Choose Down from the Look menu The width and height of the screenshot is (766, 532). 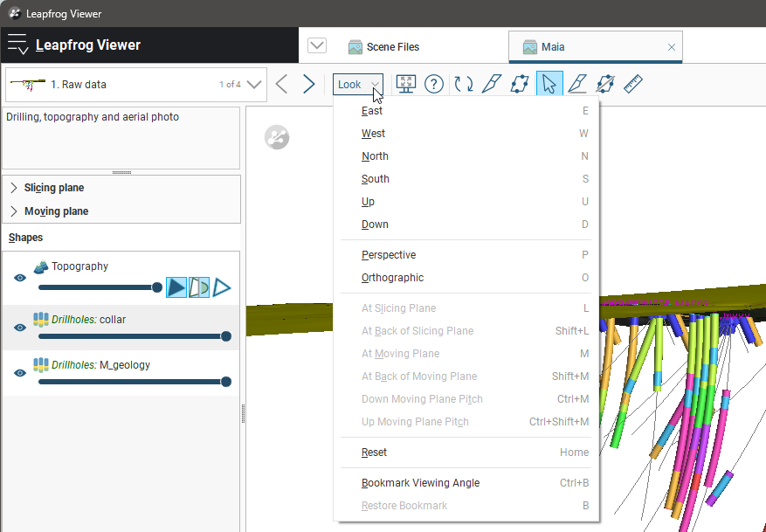pyautogui.click(x=466, y=225)
